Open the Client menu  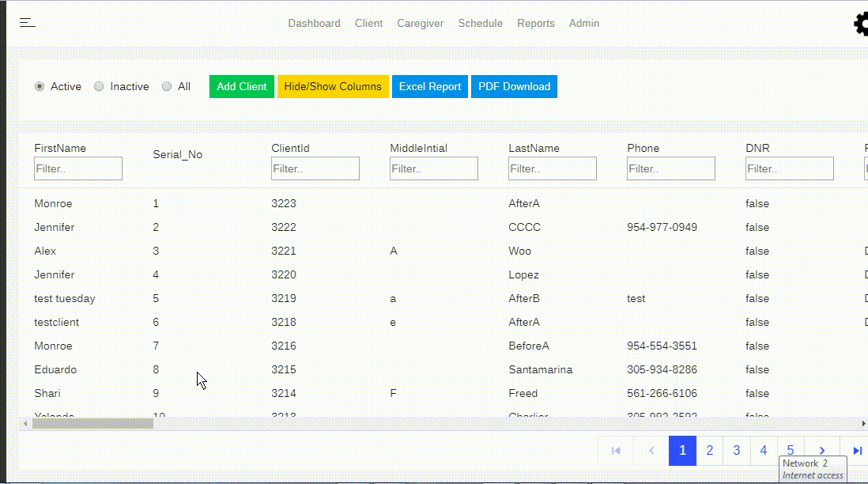[368, 23]
